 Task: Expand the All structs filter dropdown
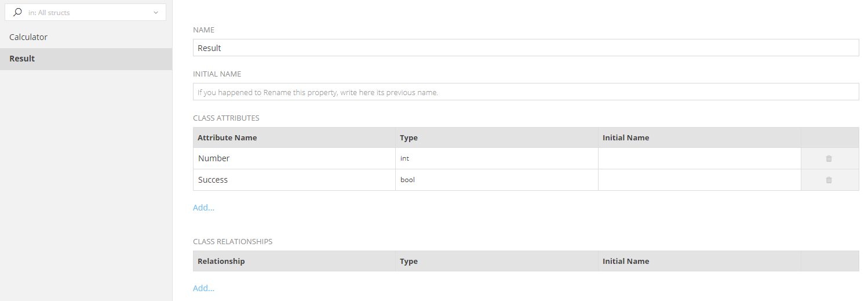click(156, 12)
